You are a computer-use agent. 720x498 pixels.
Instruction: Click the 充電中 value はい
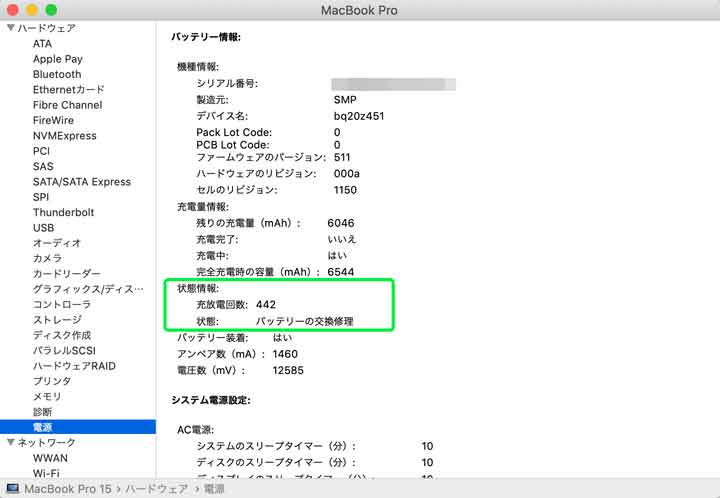[337, 256]
